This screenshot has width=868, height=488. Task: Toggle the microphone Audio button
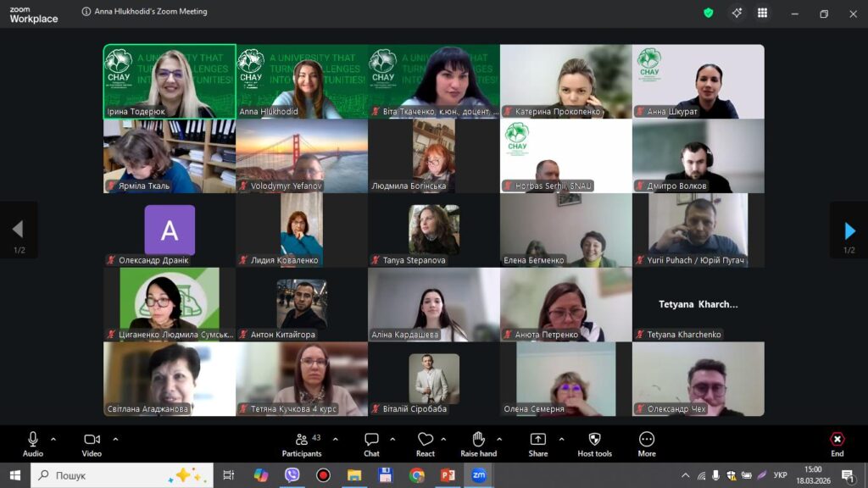(x=33, y=444)
